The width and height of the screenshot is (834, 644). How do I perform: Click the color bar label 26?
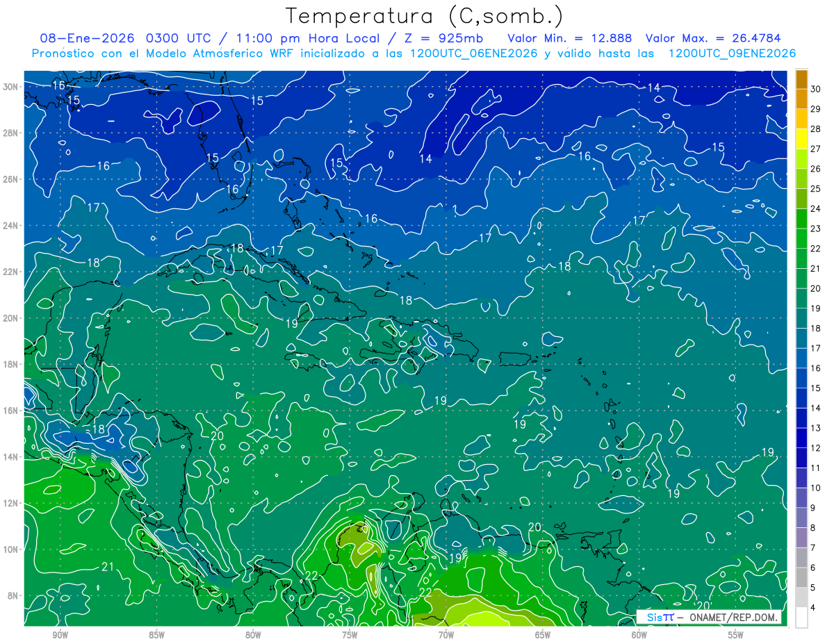coord(816,169)
